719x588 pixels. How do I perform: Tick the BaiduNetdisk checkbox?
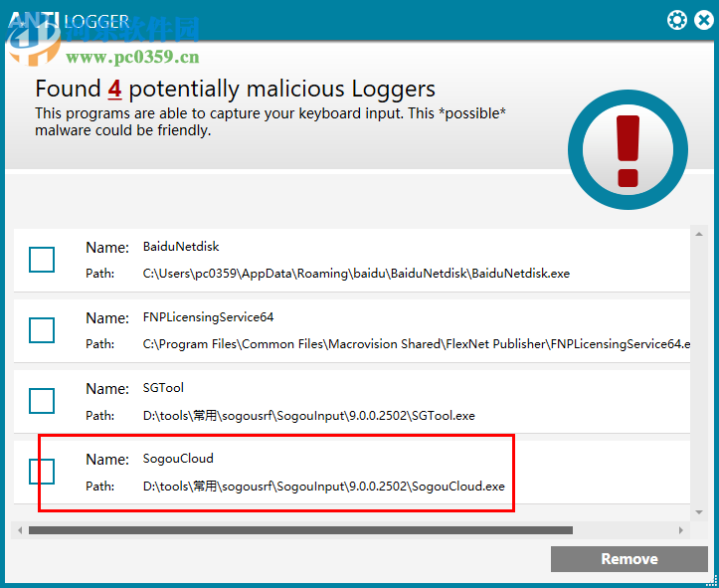(x=42, y=260)
